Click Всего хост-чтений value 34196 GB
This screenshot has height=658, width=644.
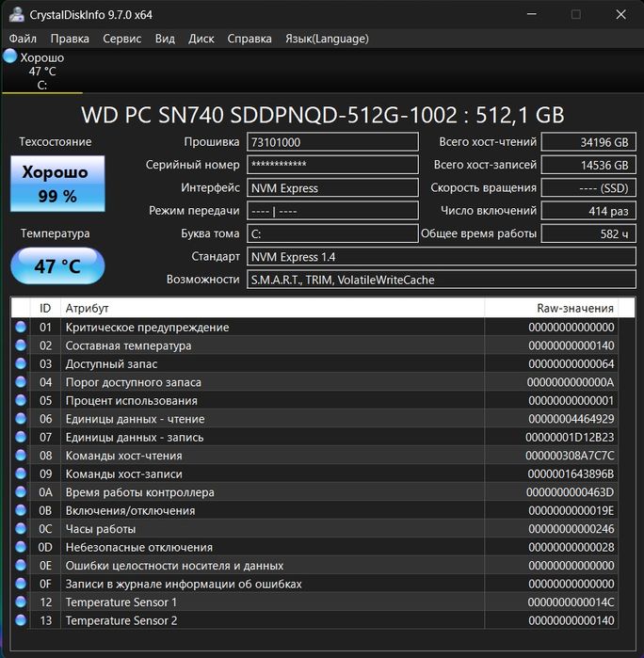tap(588, 142)
